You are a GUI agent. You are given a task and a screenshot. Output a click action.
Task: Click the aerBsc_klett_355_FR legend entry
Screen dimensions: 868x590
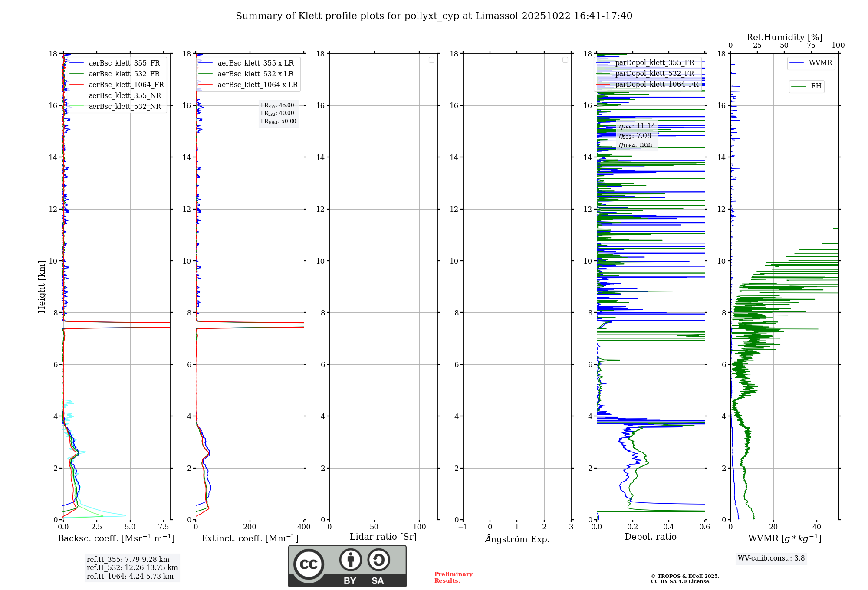point(124,63)
